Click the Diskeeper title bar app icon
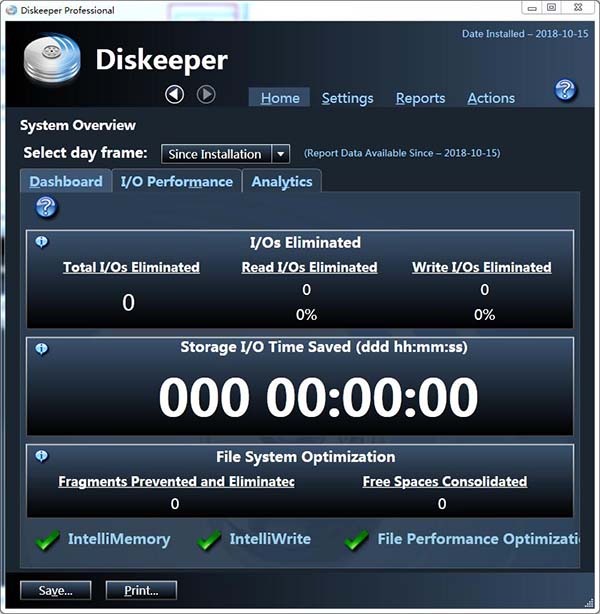This screenshot has width=600, height=614. pyautogui.click(x=11, y=10)
